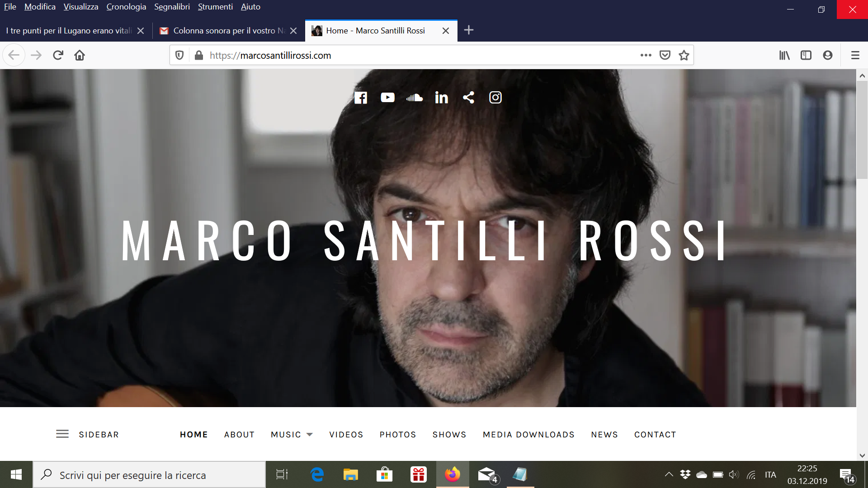The image size is (868, 488).
Task: Click Windows search box on taskbar
Action: pyautogui.click(x=149, y=474)
